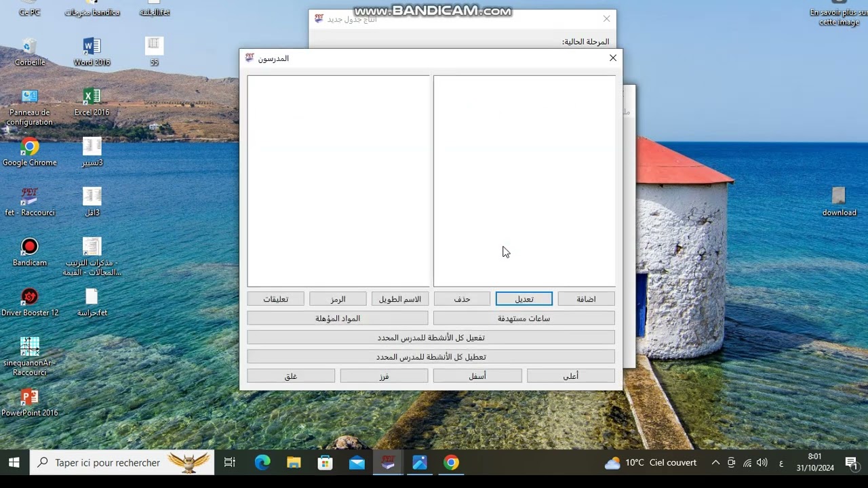Image resolution: width=868 pixels, height=488 pixels.
Task: Open Photos app from taskbar
Action: click(420, 463)
